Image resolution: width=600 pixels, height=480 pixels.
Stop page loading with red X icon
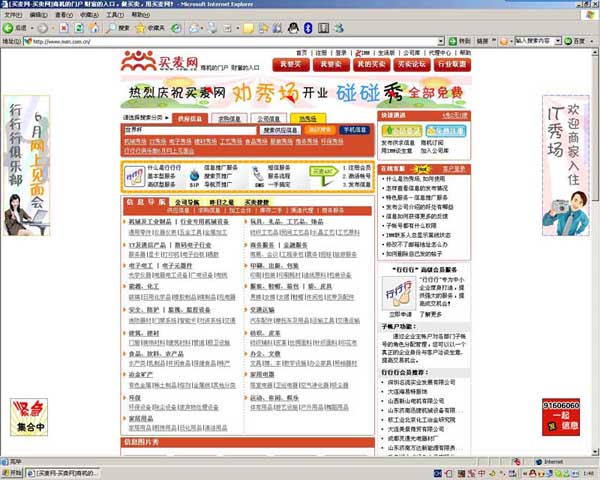click(x=64, y=28)
